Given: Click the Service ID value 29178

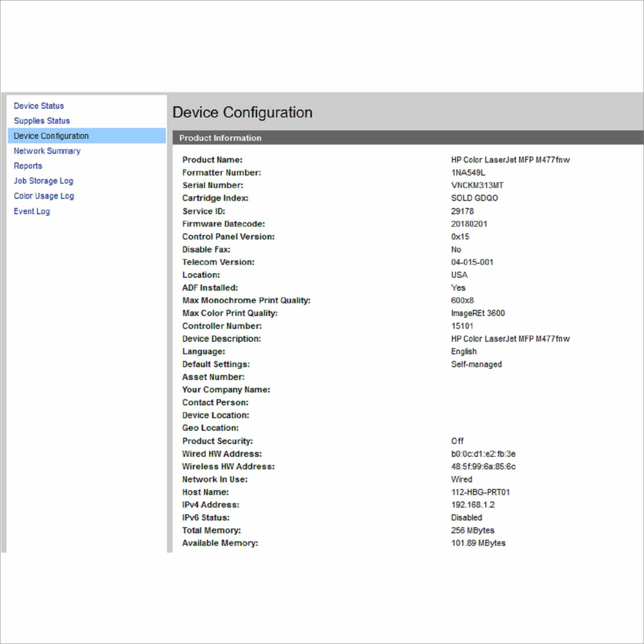Looking at the screenshot, I should [x=462, y=211].
